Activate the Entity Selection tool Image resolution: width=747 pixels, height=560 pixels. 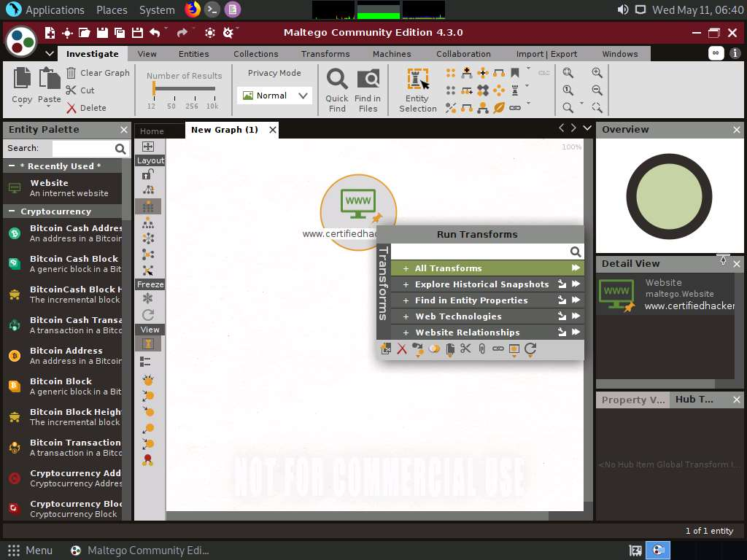click(418, 90)
